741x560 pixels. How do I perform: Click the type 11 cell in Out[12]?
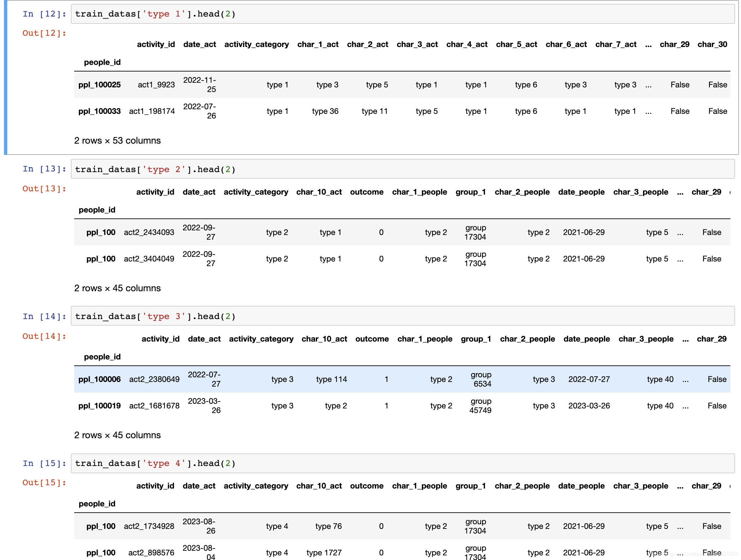click(375, 111)
